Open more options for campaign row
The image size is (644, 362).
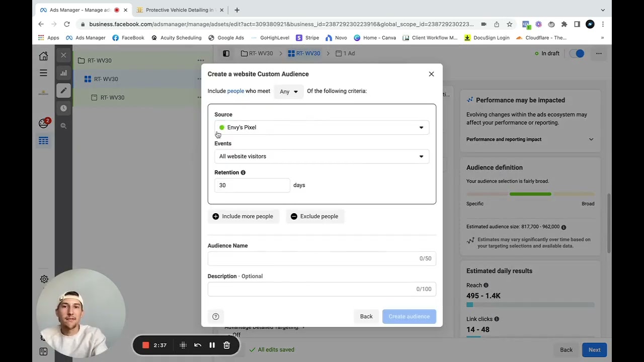click(x=201, y=60)
